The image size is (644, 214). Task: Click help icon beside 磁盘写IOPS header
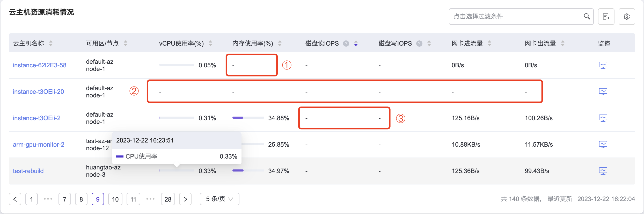click(419, 44)
